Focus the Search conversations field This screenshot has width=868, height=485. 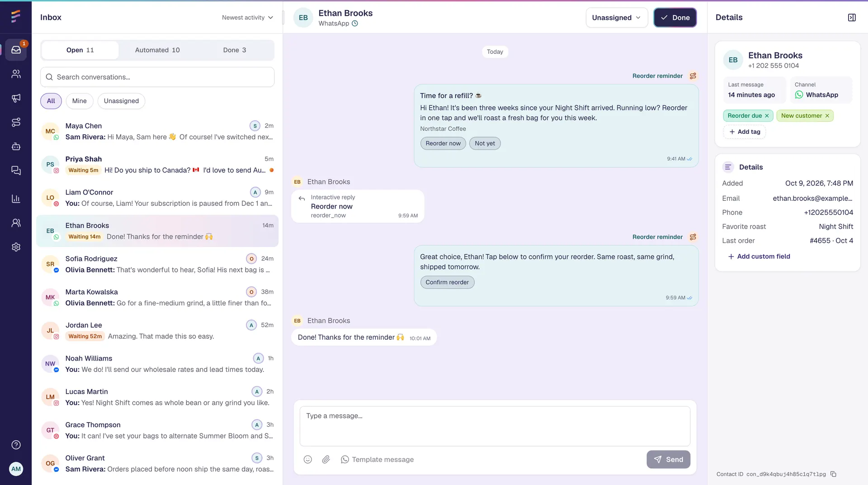(x=157, y=77)
